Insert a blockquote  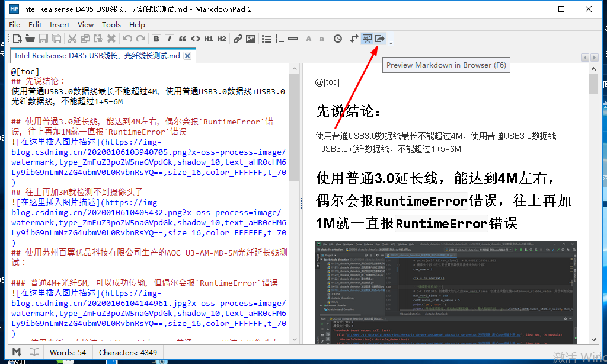click(x=182, y=39)
